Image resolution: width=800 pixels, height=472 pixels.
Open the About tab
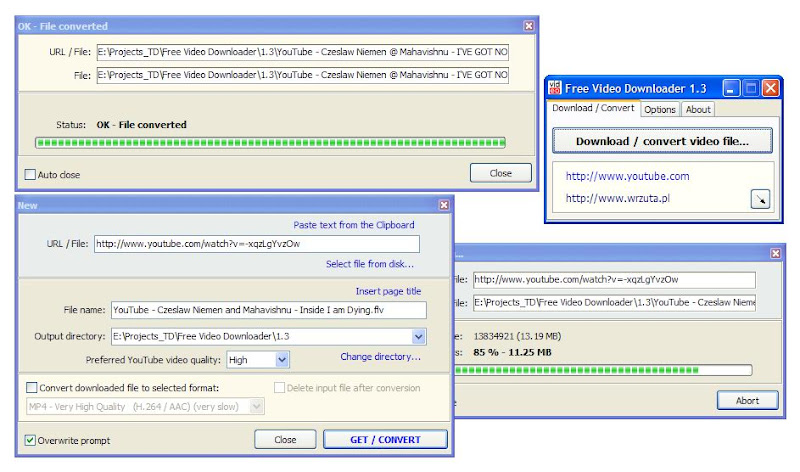tap(698, 109)
